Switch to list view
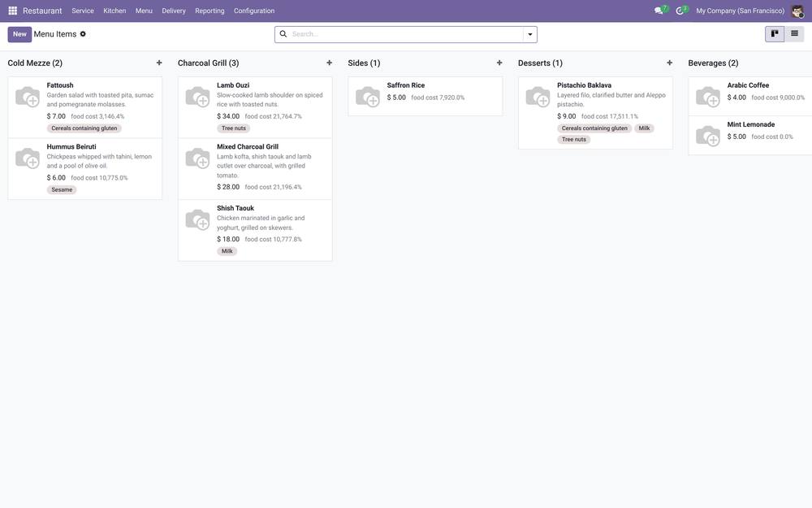The image size is (812, 508). (794, 33)
